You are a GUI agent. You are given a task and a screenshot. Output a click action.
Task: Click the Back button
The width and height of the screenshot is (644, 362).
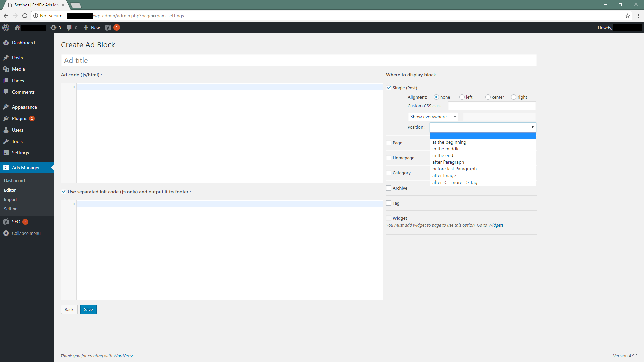coord(69,309)
